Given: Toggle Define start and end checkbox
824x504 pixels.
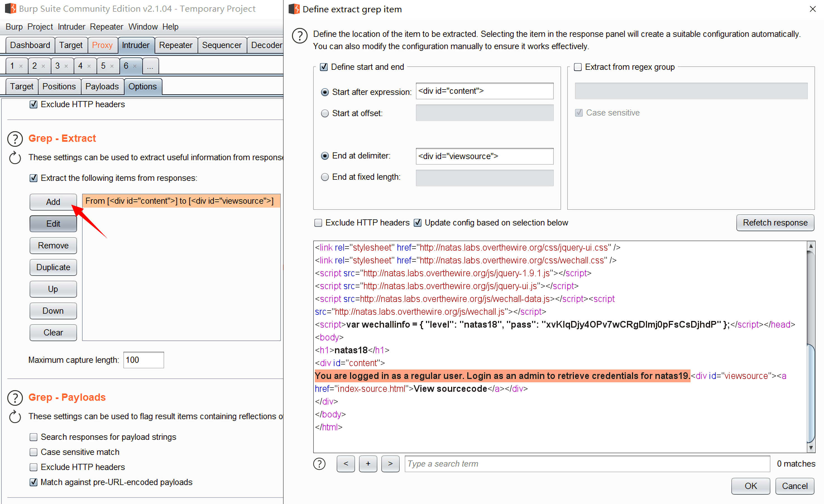Looking at the screenshot, I should [x=324, y=67].
